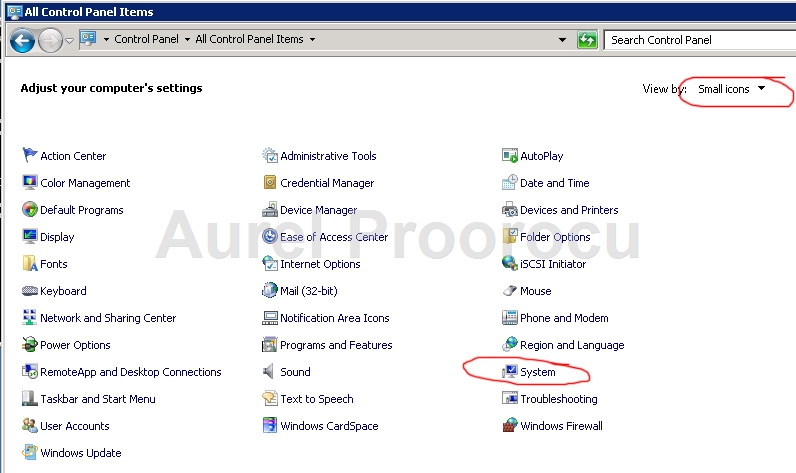Open the Administrative Tools icon
This screenshot has height=473, width=796.
click(x=270, y=155)
